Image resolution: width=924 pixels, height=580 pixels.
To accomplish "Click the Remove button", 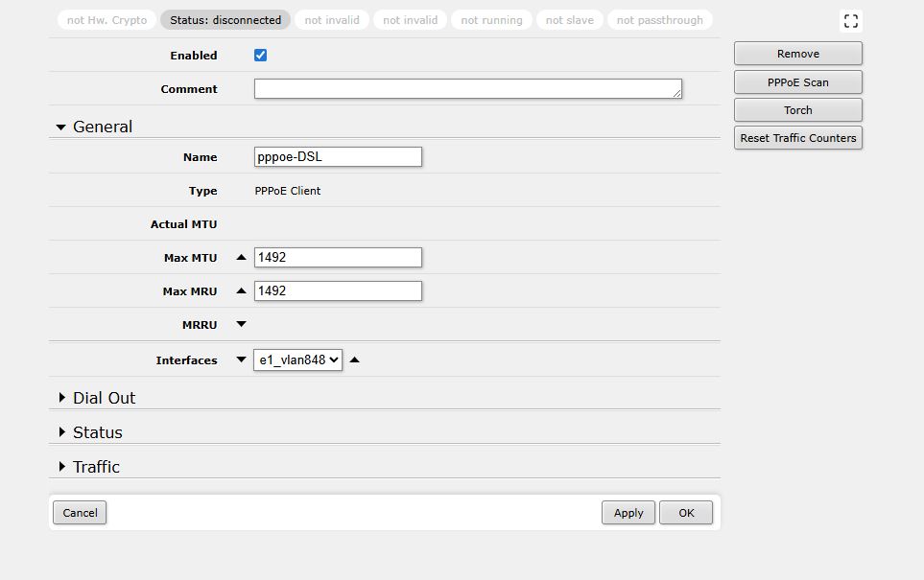I will (x=798, y=54).
